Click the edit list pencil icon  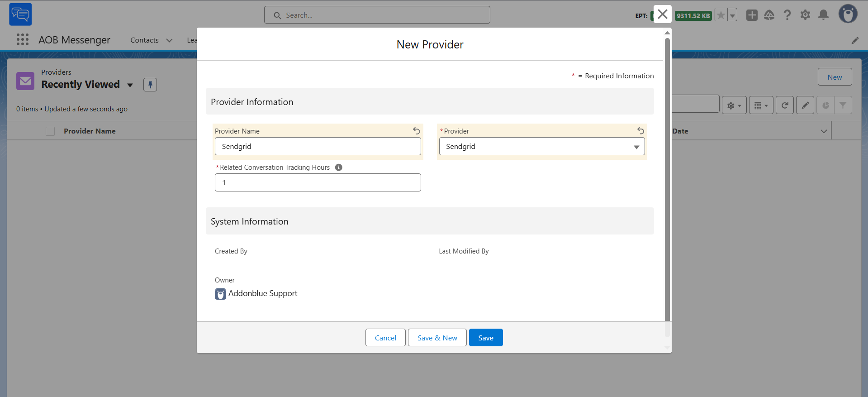point(805,105)
